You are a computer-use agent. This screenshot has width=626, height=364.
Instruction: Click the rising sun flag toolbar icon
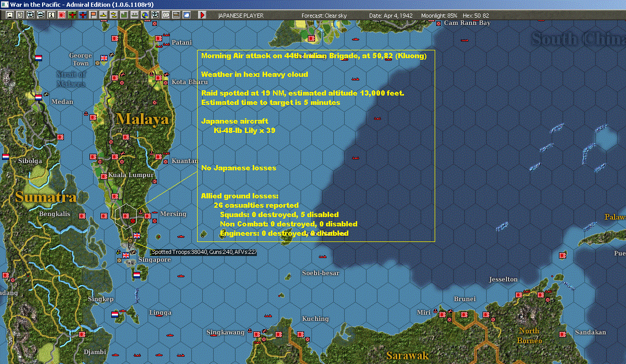[x=61, y=15]
